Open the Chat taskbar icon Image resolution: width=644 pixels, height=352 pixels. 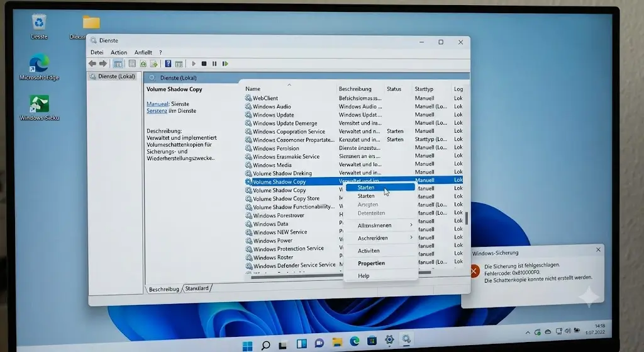pyautogui.click(x=319, y=343)
